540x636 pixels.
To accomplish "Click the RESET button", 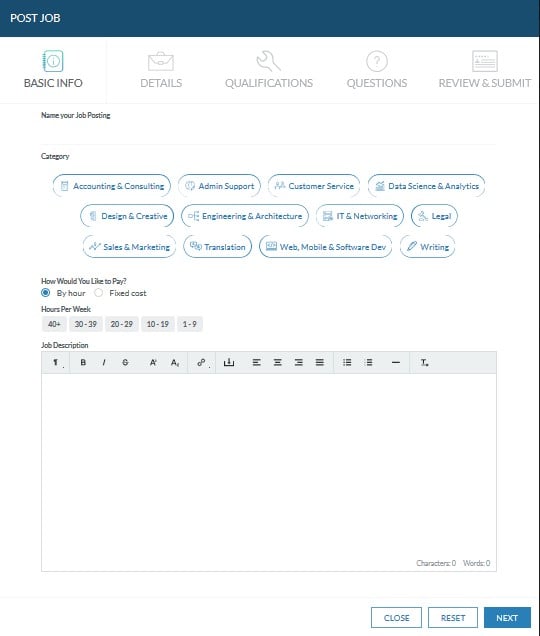I will 453,618.
